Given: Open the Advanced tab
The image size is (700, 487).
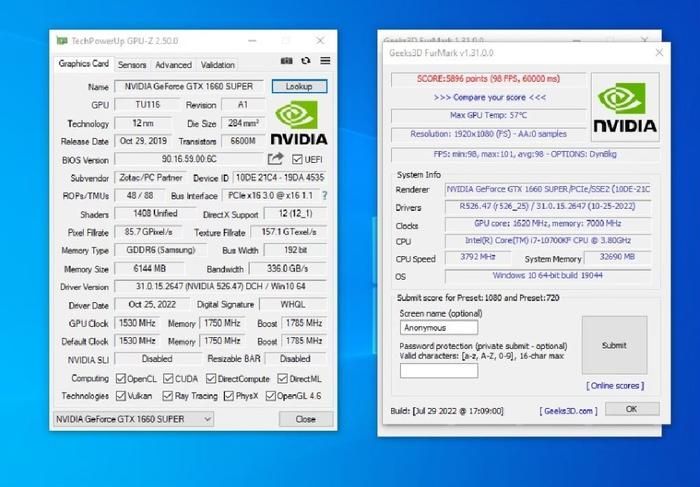Looking at the screenshot, I should [x=173, y=64].
